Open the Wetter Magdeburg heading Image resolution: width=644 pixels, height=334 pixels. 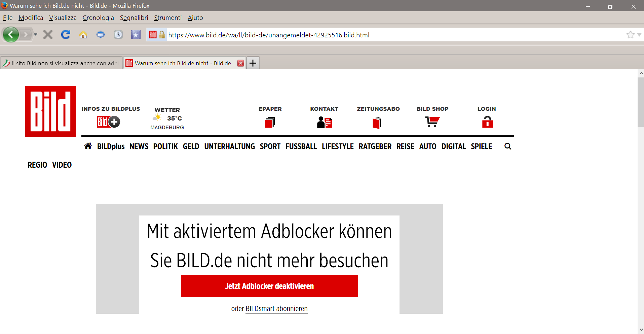[167, 110]
